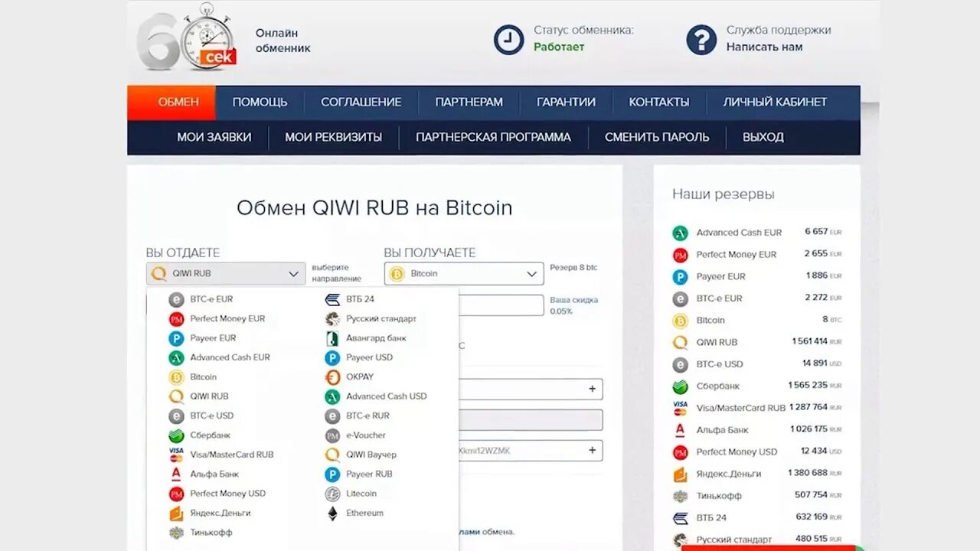980x551 pixels.
Task: Pick Ethereum icon in dropdown list
Action: click(x=332, y=514)
